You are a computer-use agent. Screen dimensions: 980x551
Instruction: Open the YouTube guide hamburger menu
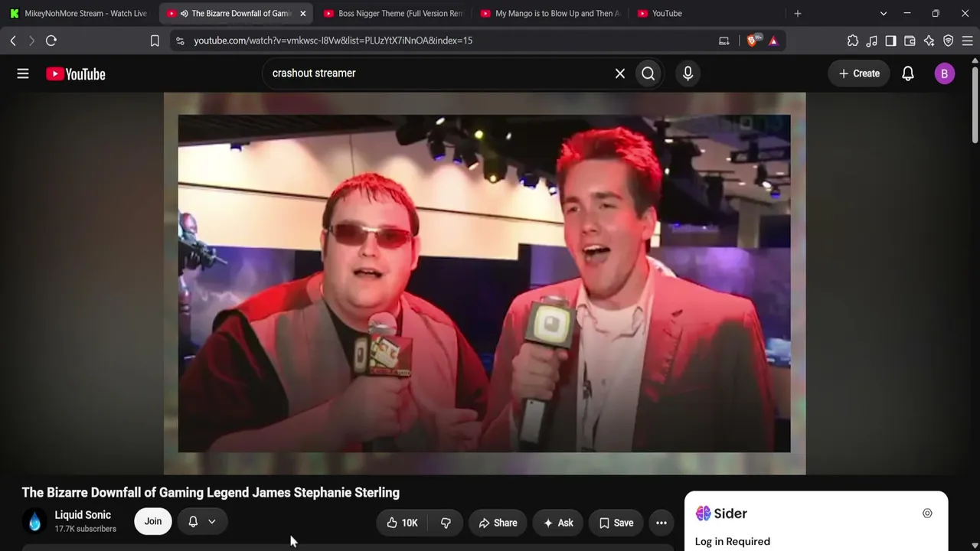click(23, 73)
